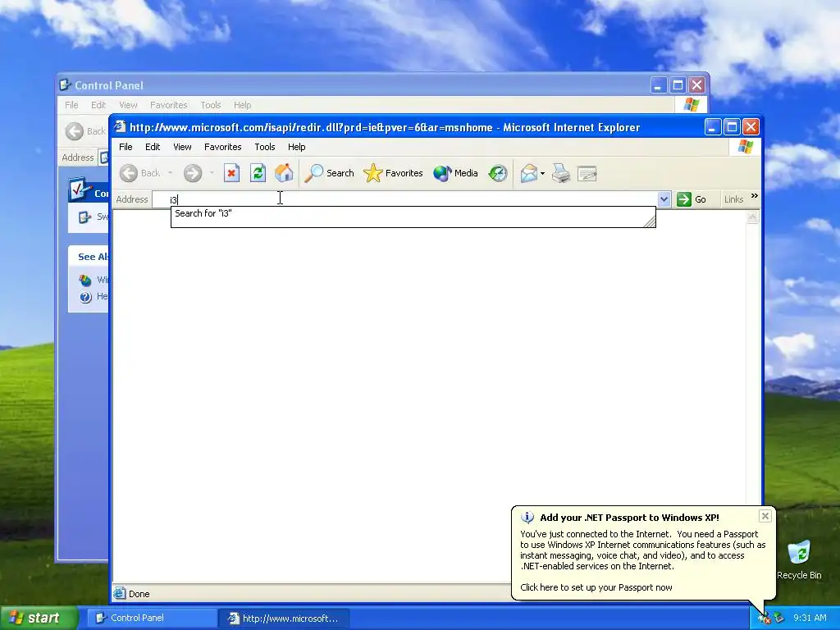The image size is (840, 630).
Task: Open the IE File menu
Action: pos(126,147)
